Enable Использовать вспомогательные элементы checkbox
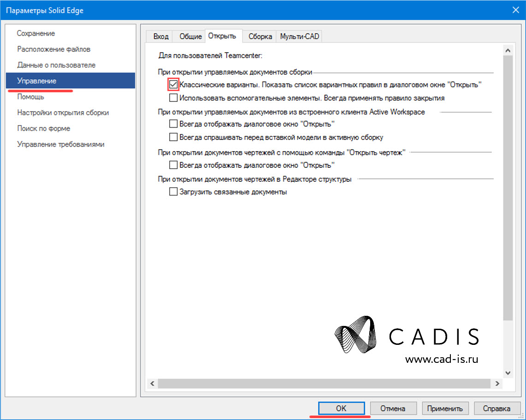 [173, 98]
